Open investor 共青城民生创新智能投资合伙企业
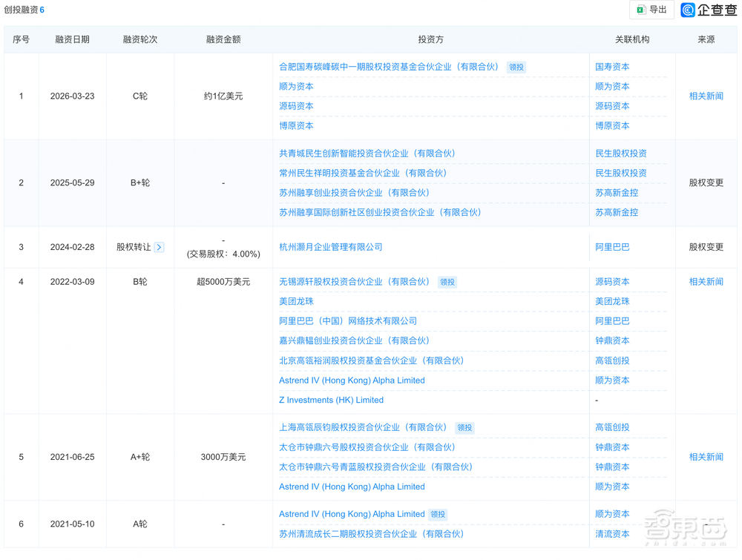Viewport: 742px width, 560px height. (x=367, y=154)
